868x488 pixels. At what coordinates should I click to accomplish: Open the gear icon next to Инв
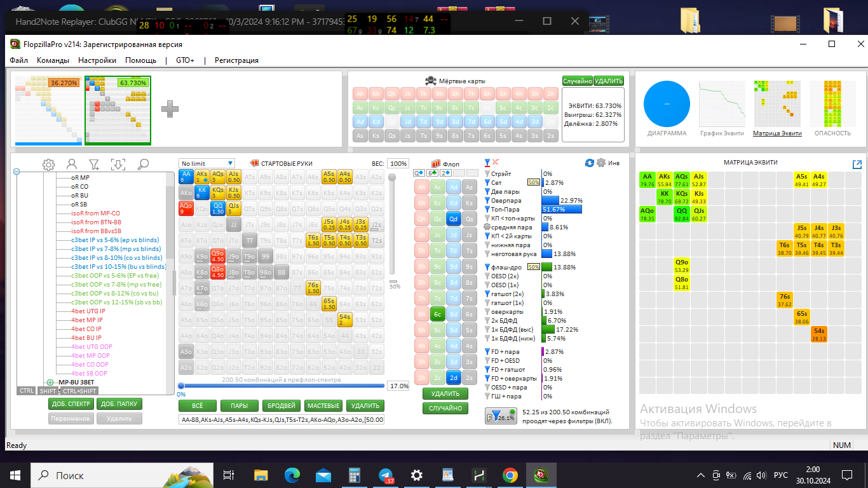tap(600, 163)
